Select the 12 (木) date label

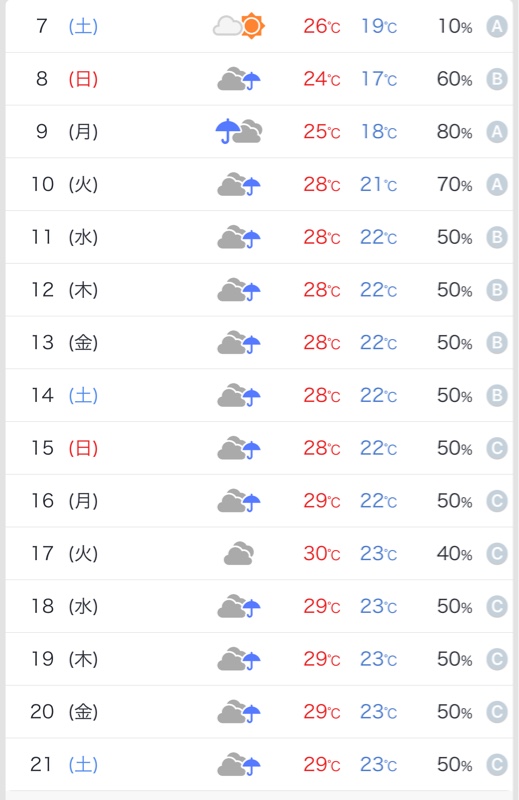(x=64, y=290)
